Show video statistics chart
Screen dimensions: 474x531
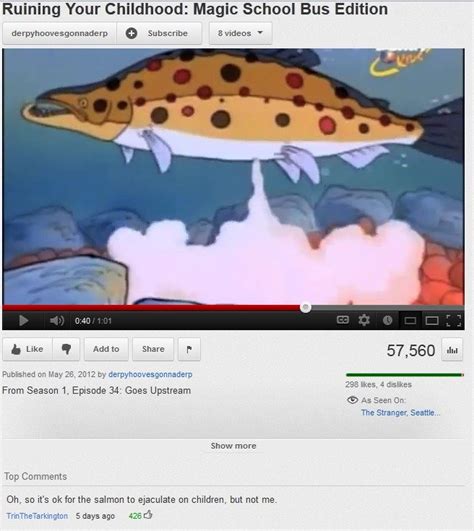pos(452,350)
